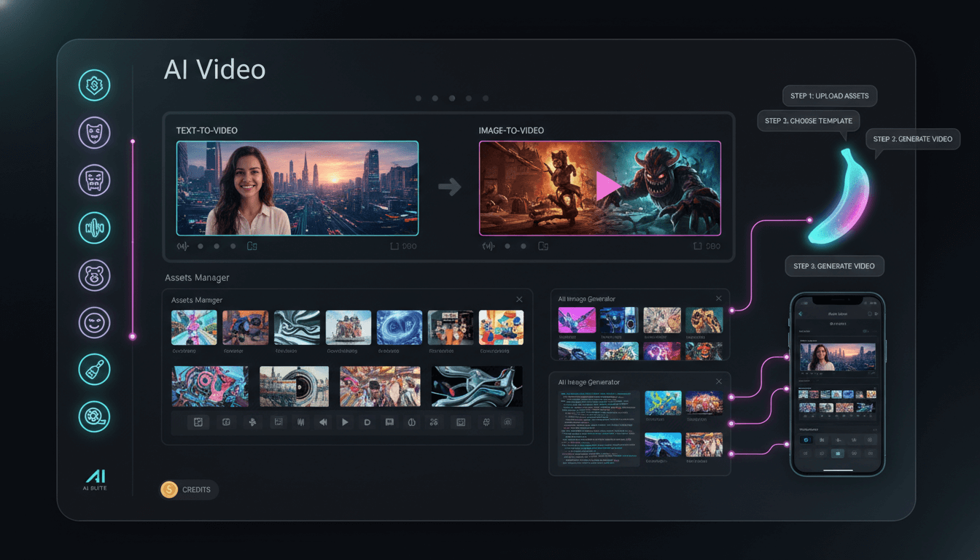This screenshot has width=980, height=560.
Task: Play the Image-to-Video monster preview
Action: (x=607, y=188)
